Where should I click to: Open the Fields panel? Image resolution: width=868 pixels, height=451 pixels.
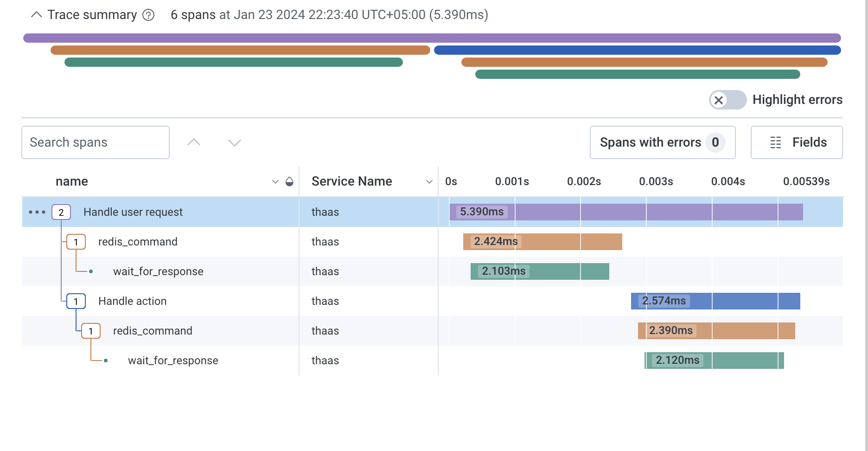pyautogui.click(x=796, y=142)
